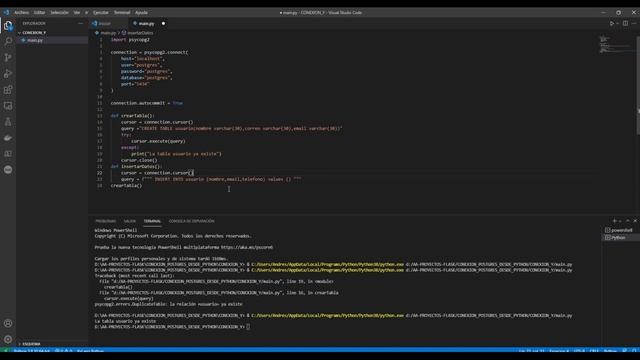The width and height of the screenshot is (640, 360).
Task: Open the run button dropdown arrow
Action: (x=618, y=24)
